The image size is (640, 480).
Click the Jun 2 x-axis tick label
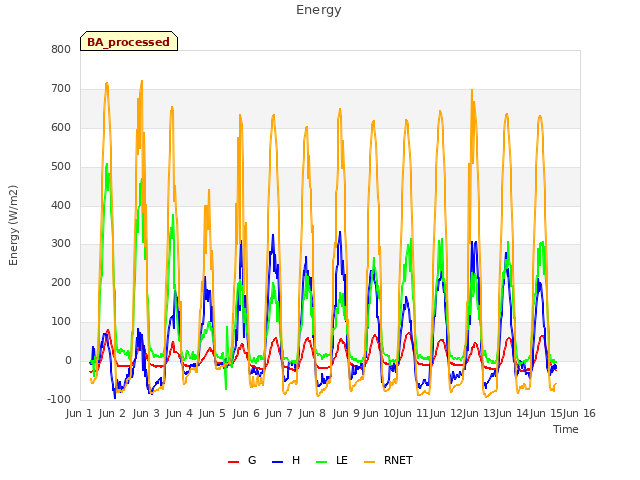coord(112,413)
